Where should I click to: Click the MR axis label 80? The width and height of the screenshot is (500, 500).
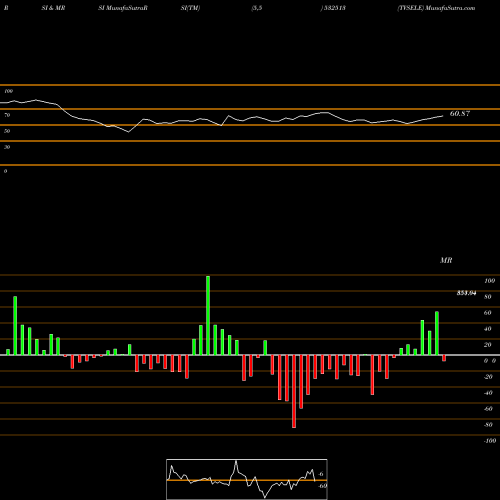(488, 297)
